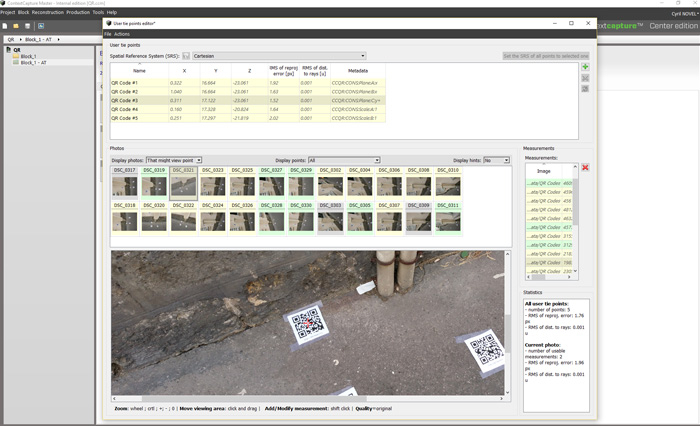The width and height of the screenshot is (700, 426).
Task: Click the third icon under add tie point
Action: (585, 89)
